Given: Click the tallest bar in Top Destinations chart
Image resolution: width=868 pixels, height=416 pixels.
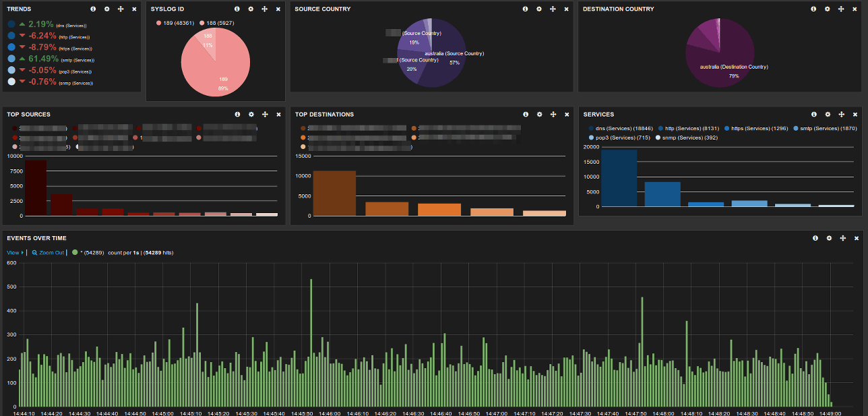Looking at the screenshot, I should click(334, 194).
